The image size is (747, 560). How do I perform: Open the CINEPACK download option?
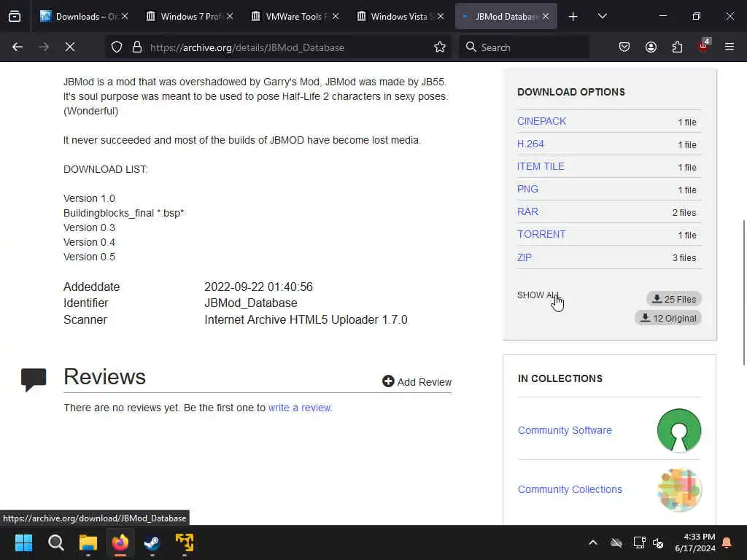coord(542,122)
